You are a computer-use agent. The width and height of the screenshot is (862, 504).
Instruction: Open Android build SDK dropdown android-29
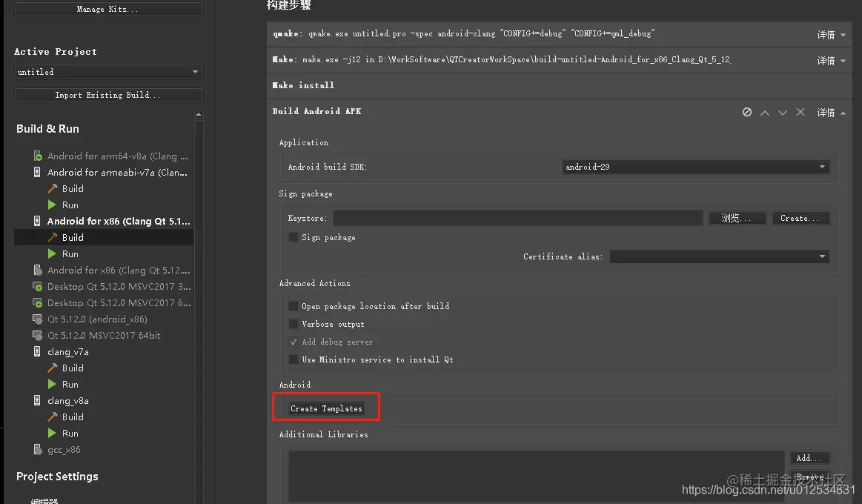point(695,167)
